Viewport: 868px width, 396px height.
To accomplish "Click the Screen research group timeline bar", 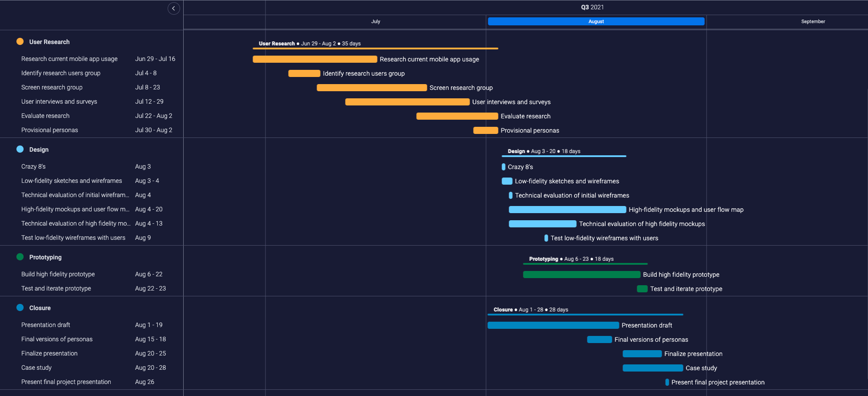I will [372, 88].
